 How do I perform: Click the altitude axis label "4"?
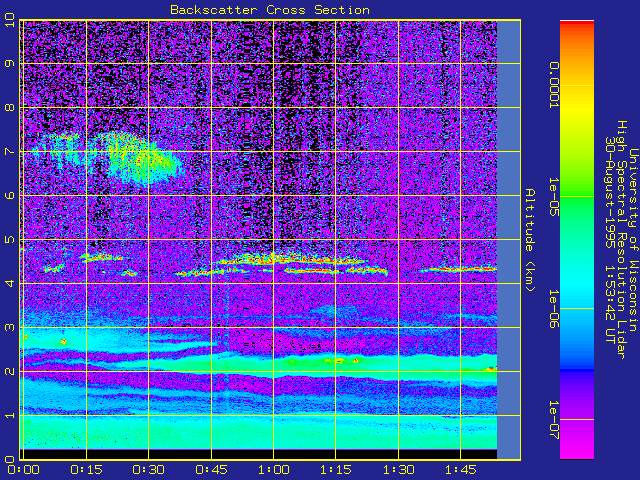10,283
